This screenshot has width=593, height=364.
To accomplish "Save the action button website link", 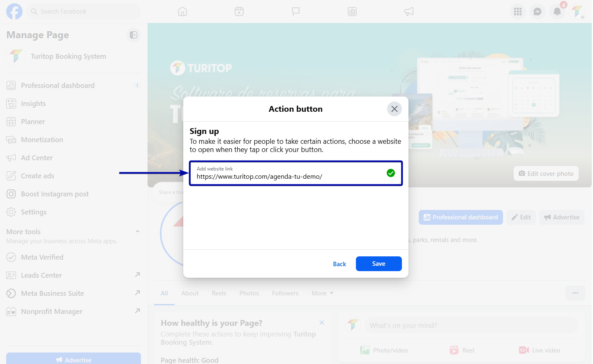I will tap(379, 264).
